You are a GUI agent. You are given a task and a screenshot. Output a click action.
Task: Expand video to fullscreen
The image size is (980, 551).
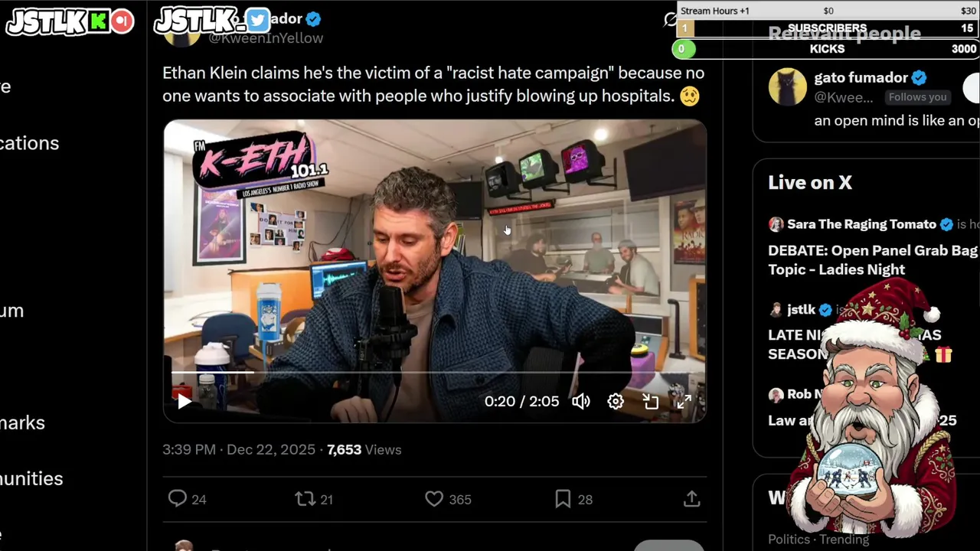tap(684, 401)
